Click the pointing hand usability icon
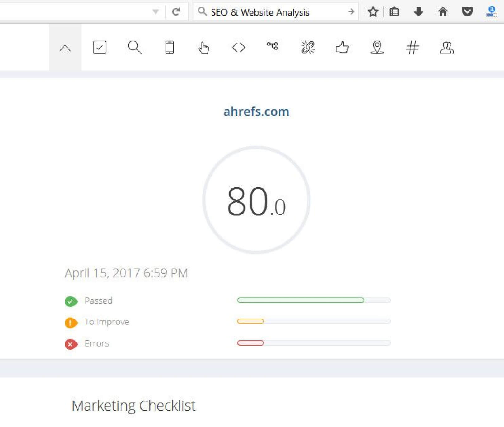Image resolution: width=504 pixels, height=427 pixels. pos(204,48)
